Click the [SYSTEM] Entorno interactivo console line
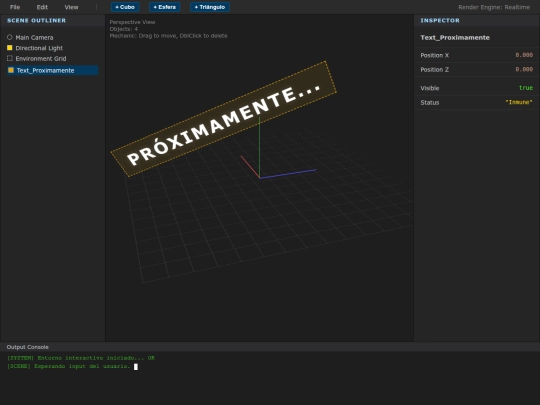Image resolution: width=540 pixels, height=405 pixels. click(x=81, y=358)
